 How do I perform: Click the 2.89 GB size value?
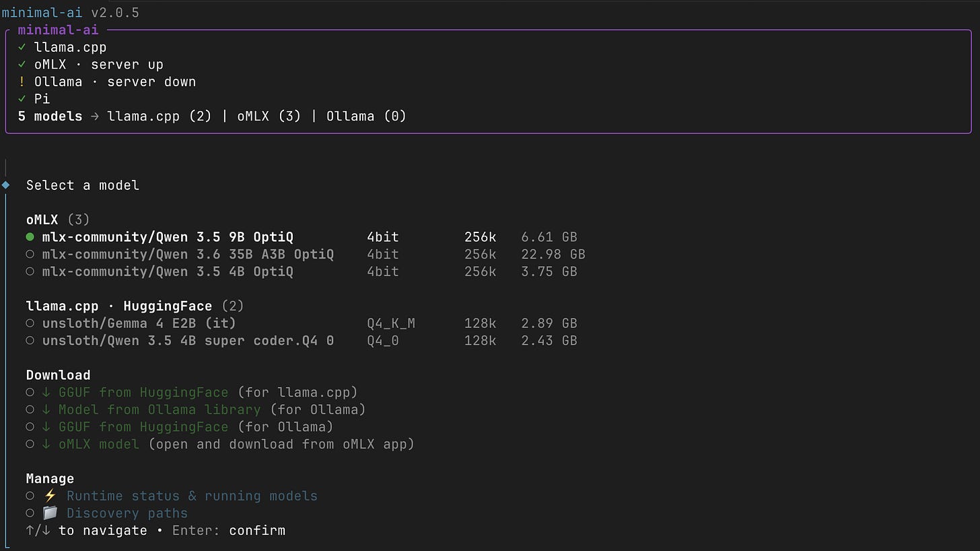549,323
